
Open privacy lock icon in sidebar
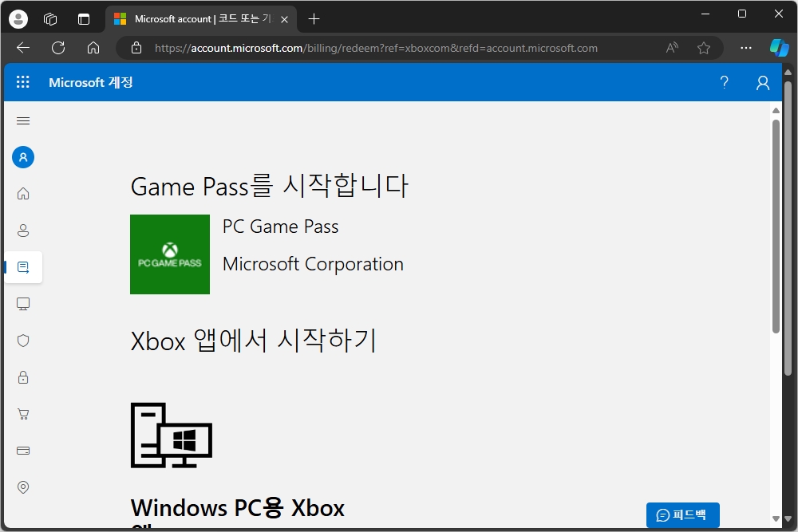coord(23,377)
